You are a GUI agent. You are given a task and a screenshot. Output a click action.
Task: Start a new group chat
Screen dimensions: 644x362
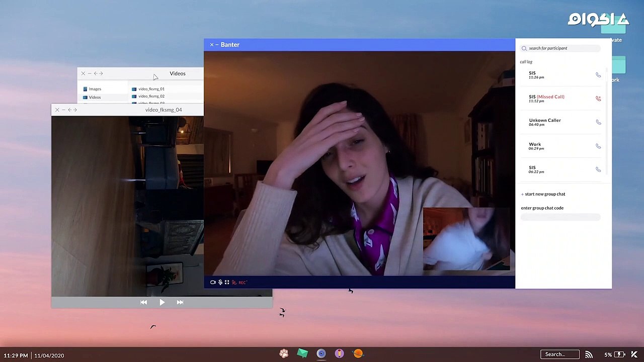[543, 194]
